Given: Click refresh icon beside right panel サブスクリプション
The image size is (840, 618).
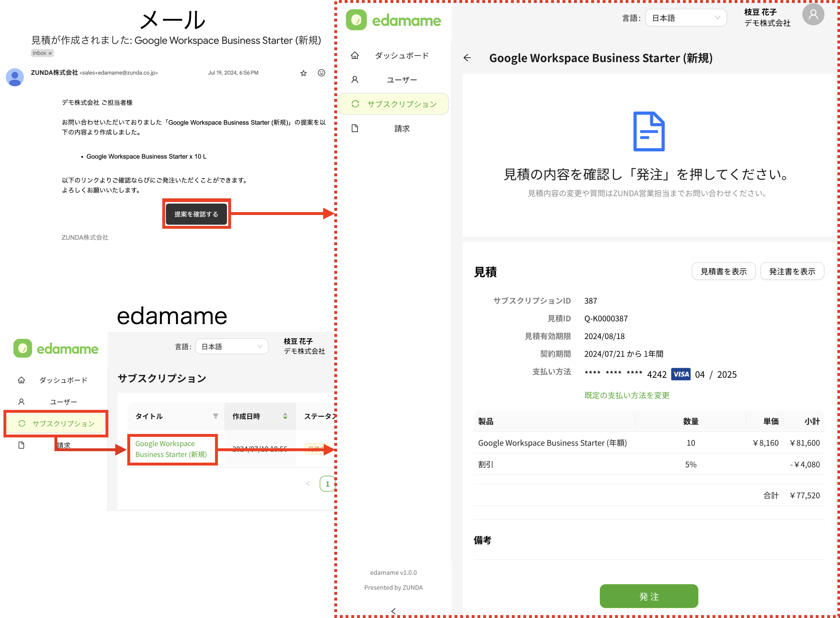Looking at the screenshot, I should [355, 104].
